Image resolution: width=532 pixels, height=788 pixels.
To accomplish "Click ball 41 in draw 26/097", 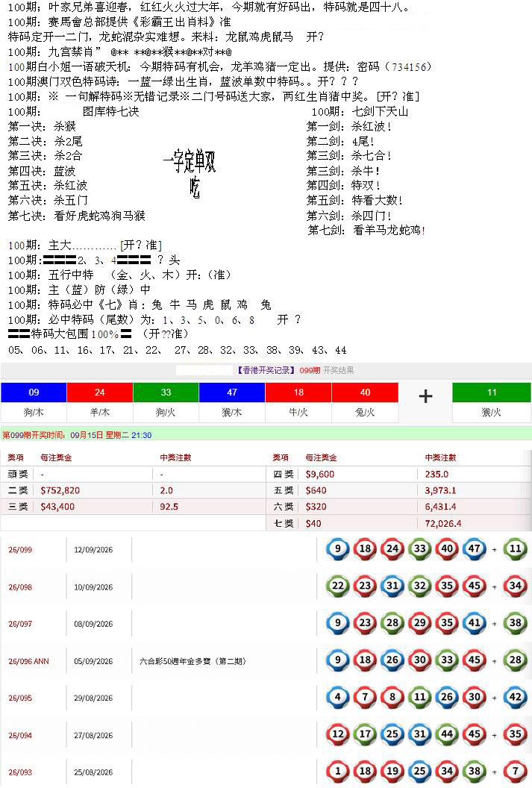I will (x=475, y=623).
